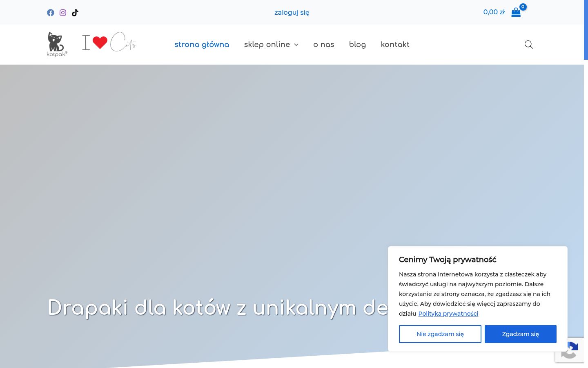
Task: Expand the sklep online dropdown chevron
Action: tap(296, 45)
